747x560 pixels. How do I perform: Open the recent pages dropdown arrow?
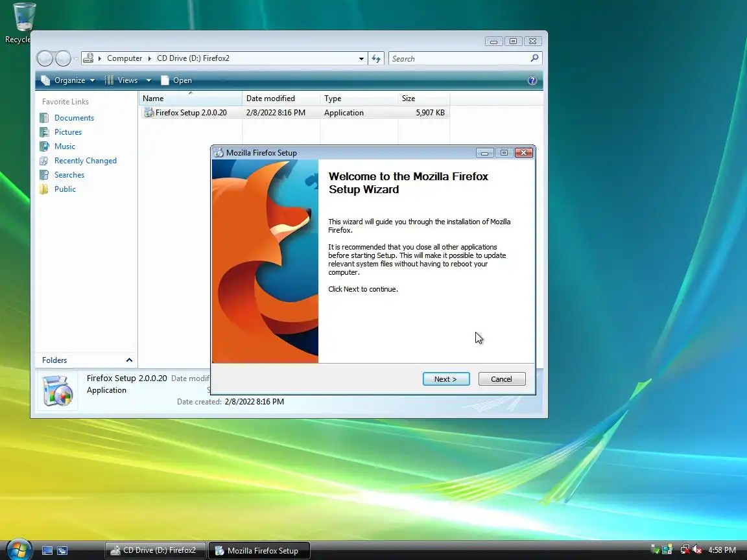[x=76, y=58]
